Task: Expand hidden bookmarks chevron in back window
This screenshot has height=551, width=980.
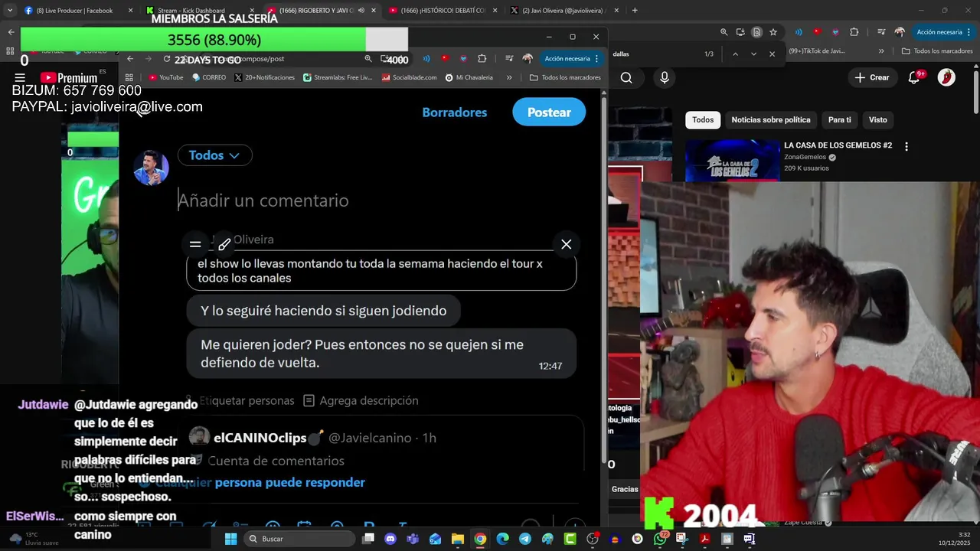Action: (881, 51)
